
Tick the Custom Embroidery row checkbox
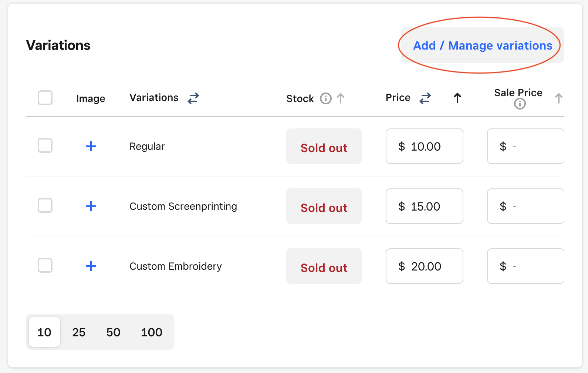point(45,265)
